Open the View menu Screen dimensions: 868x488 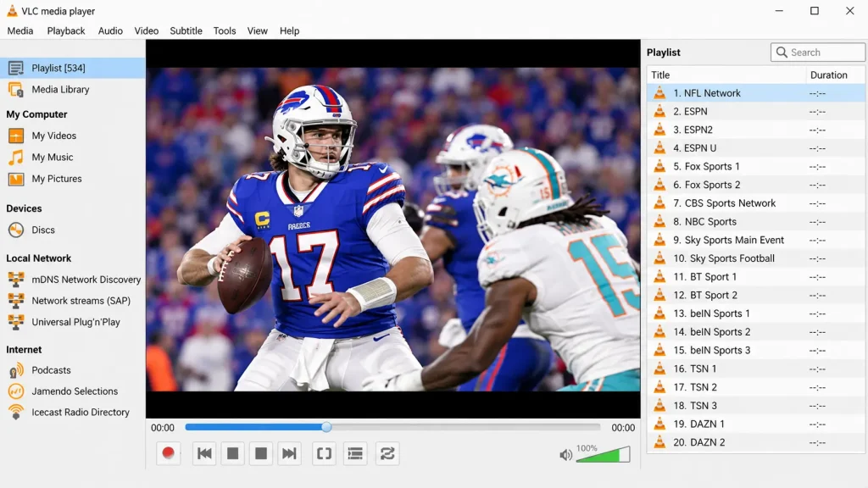coord(257,31)
